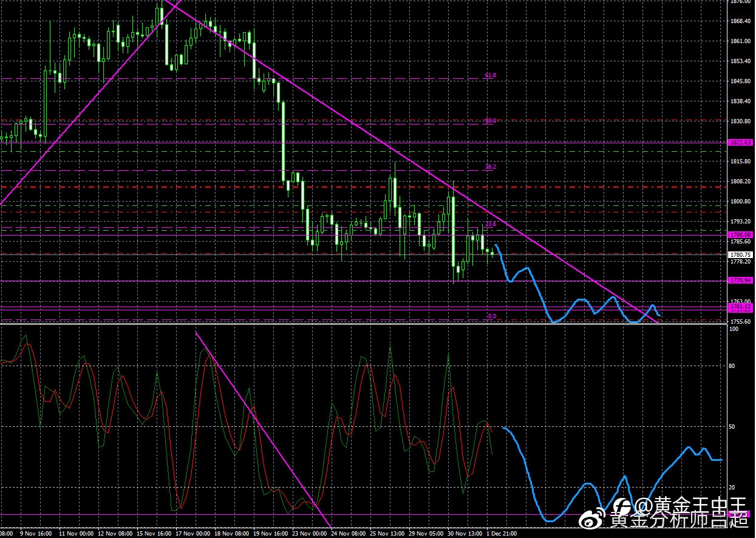This screenshot has height=538, width=756.
Task: Click the Fibonacci 50.0 level label
Action: [491, 121]
